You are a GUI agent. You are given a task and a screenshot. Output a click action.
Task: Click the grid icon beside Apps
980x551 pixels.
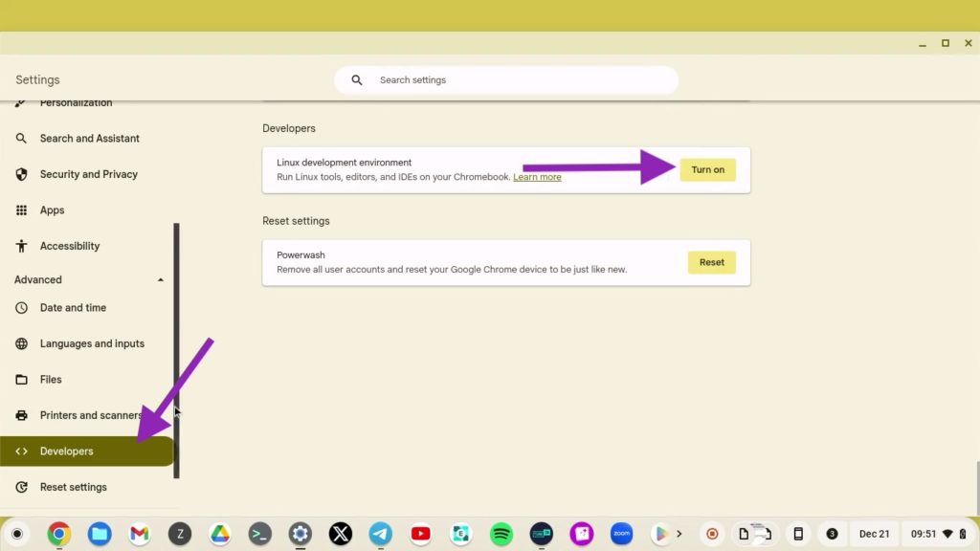tap(21, 209)
